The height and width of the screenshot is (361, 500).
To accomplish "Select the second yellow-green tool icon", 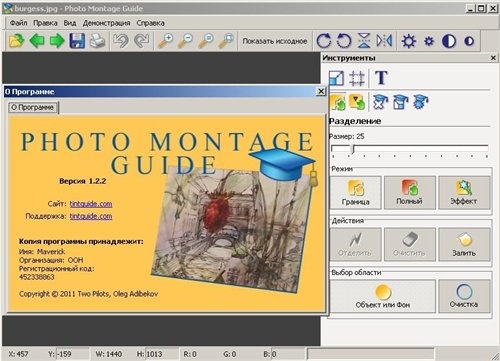I will 357,102.
